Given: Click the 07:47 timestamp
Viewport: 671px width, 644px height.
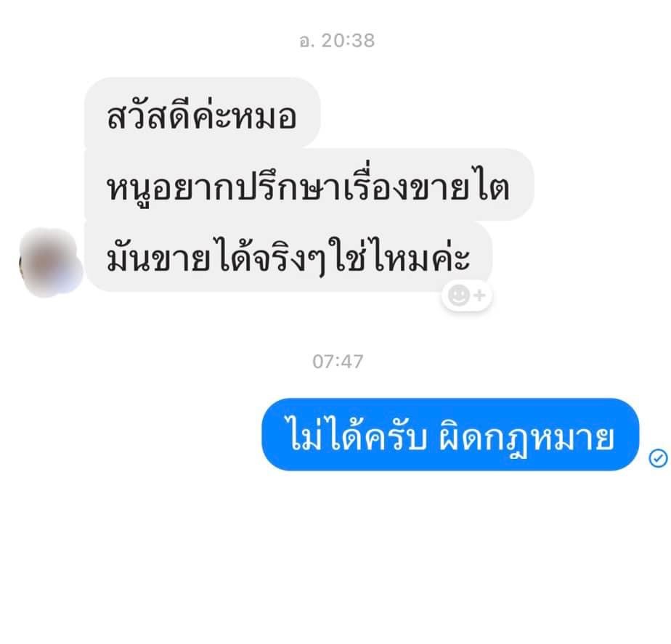Looking at the screenshot, I should 338,362.
